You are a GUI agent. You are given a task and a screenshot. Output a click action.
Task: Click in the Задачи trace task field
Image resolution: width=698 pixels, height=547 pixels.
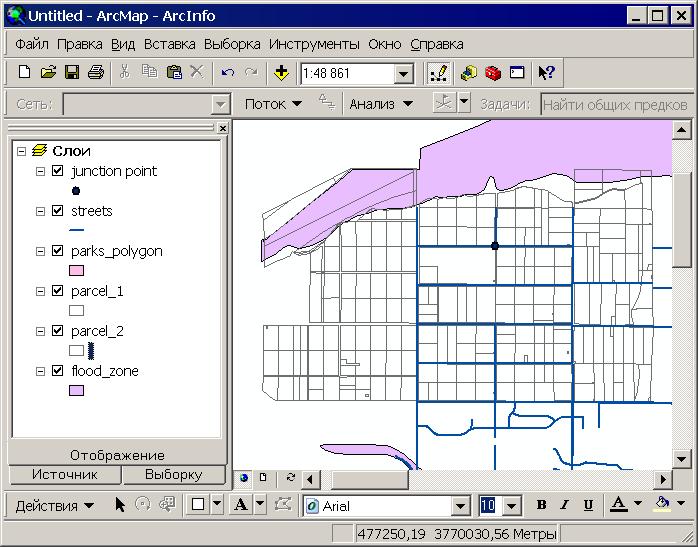tap(616, 105)
